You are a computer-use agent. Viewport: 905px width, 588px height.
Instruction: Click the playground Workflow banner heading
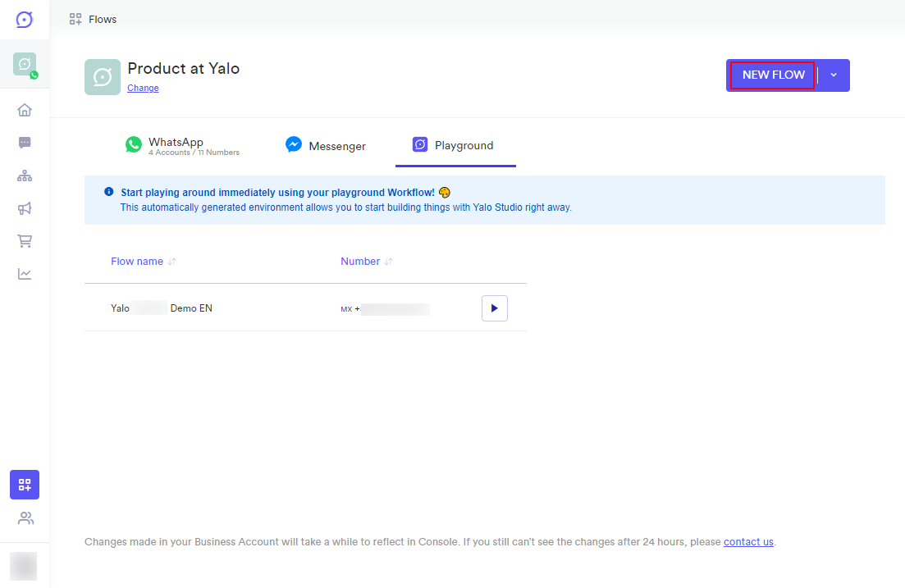(277, 192)
